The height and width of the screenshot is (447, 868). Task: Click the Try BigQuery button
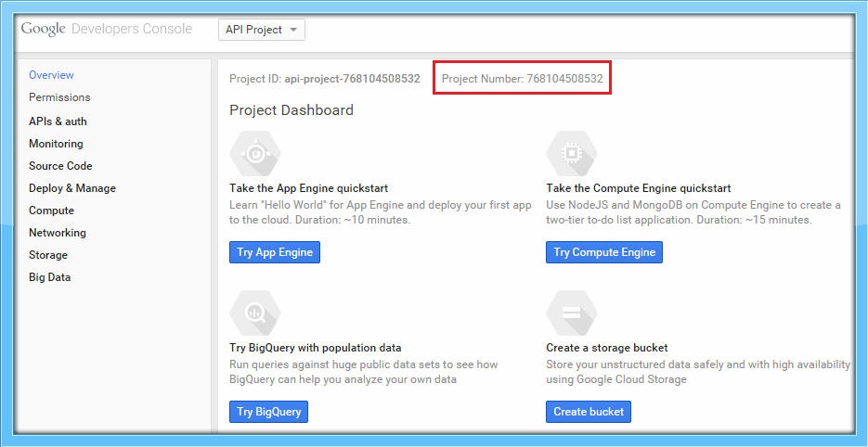pyautogui.click(x=268, y=412)
